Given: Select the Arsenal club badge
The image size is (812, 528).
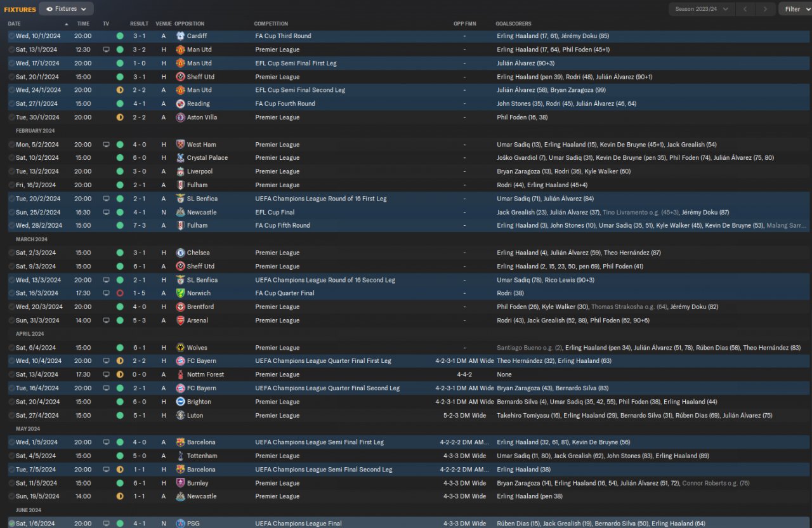Looking at the screenshot, I should tap(180, 320).
